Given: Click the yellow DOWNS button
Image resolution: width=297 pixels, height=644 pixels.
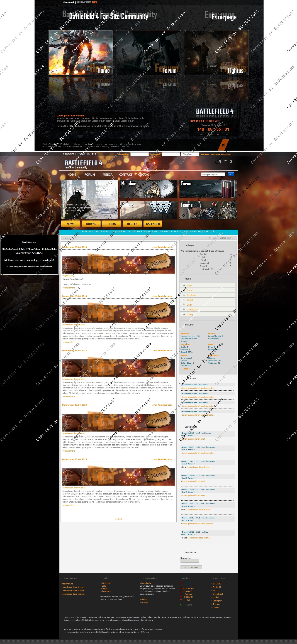Looking at the screenshot, I should click(91, 224).
